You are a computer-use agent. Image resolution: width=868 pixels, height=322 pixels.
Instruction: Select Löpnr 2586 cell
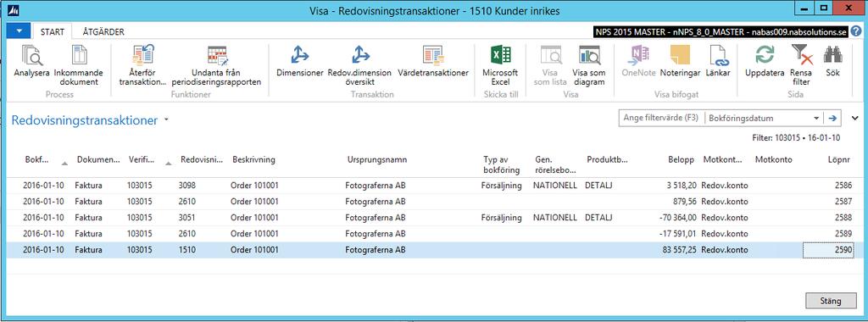point(843,186)
